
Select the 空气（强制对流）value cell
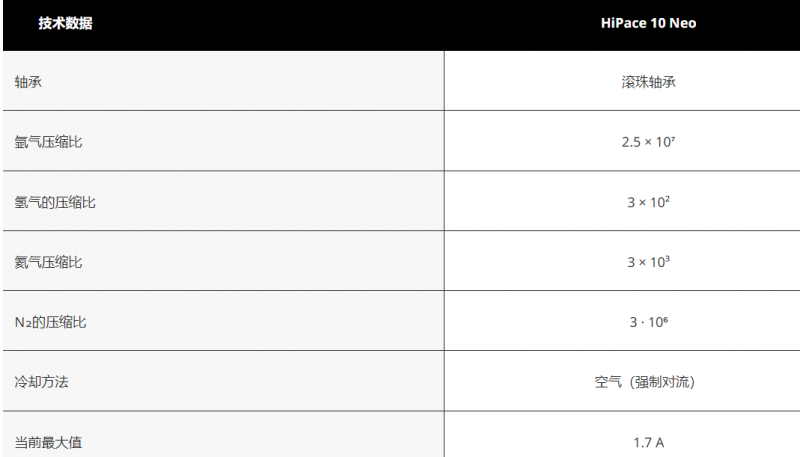[645, 382]
